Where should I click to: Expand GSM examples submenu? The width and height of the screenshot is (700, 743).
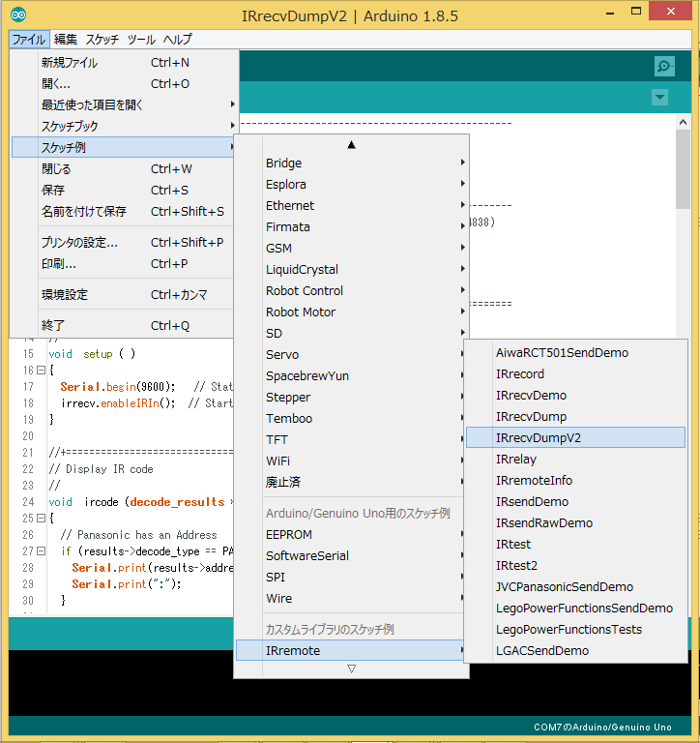pos(351,249)
